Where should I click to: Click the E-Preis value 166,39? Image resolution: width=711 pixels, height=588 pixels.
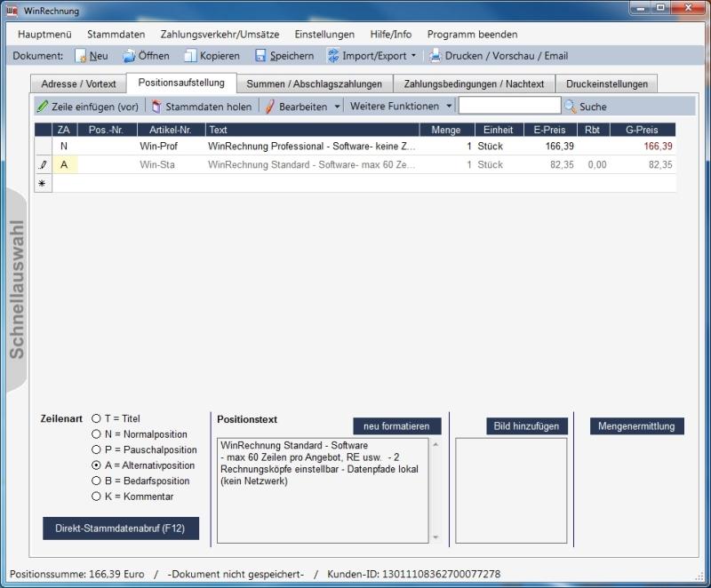(x=560, y=146)
